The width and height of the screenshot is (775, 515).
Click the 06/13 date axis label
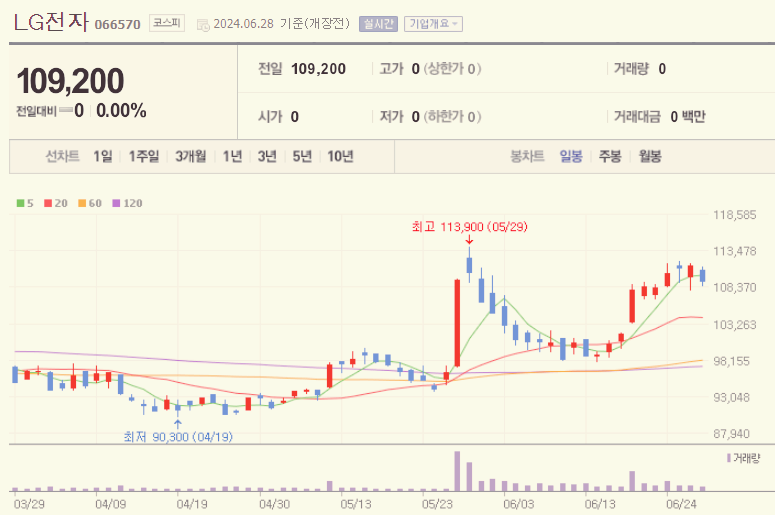(x=600, y=504)
